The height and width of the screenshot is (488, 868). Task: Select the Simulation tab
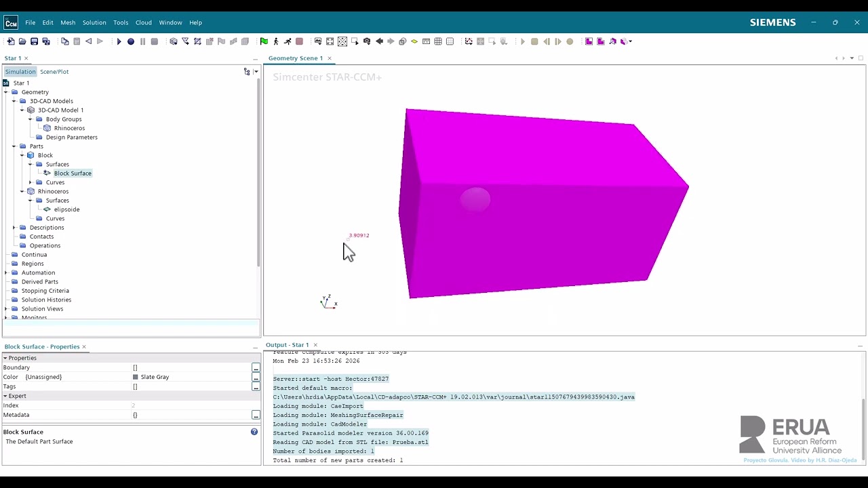point(20,71)
